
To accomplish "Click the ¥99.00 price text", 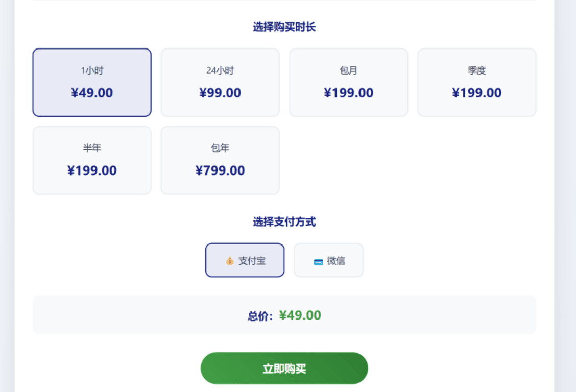I will pyautogui.click(x=220, y=93).
